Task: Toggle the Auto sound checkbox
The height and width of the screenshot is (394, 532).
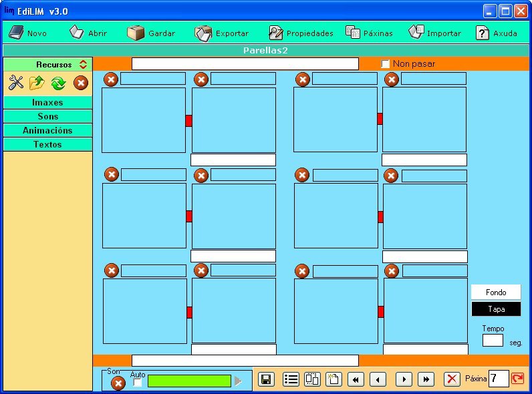Action: [138, 383]
